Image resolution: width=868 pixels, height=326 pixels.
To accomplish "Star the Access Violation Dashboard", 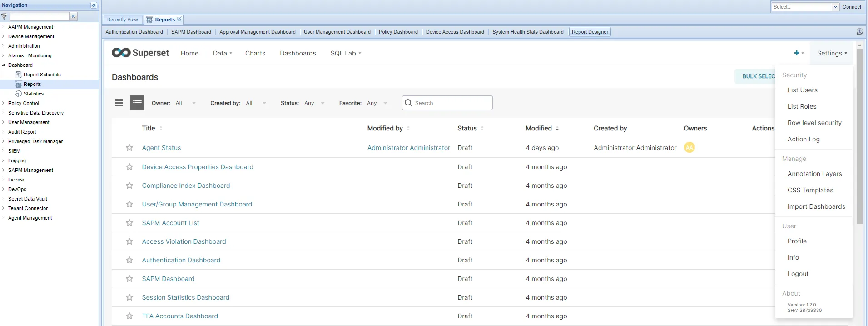I will 129,241.
